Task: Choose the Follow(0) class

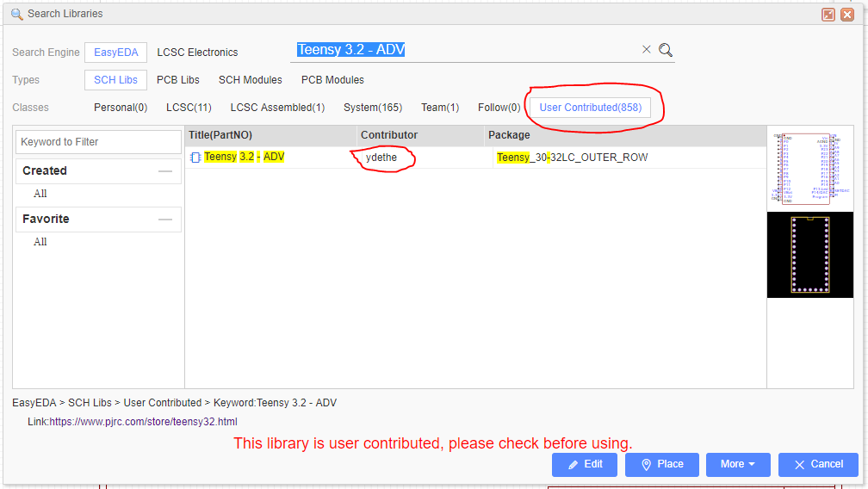Action: pos(499,108)
